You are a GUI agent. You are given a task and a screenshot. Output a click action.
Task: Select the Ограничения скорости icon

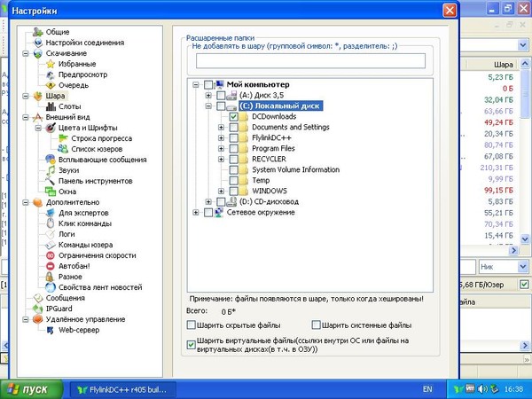[x=51, y=255]
